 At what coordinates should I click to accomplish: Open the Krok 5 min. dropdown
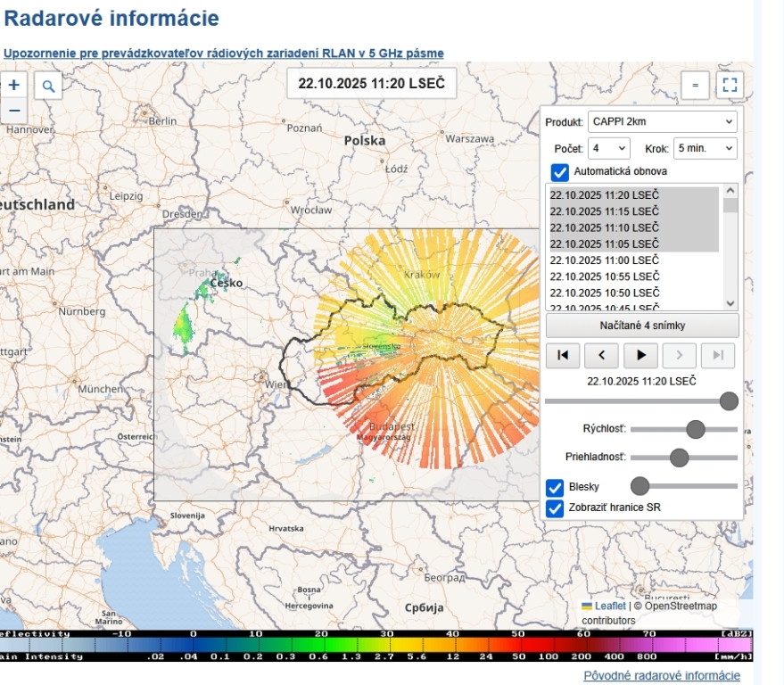pyautogui.click(x=705, y=148)
